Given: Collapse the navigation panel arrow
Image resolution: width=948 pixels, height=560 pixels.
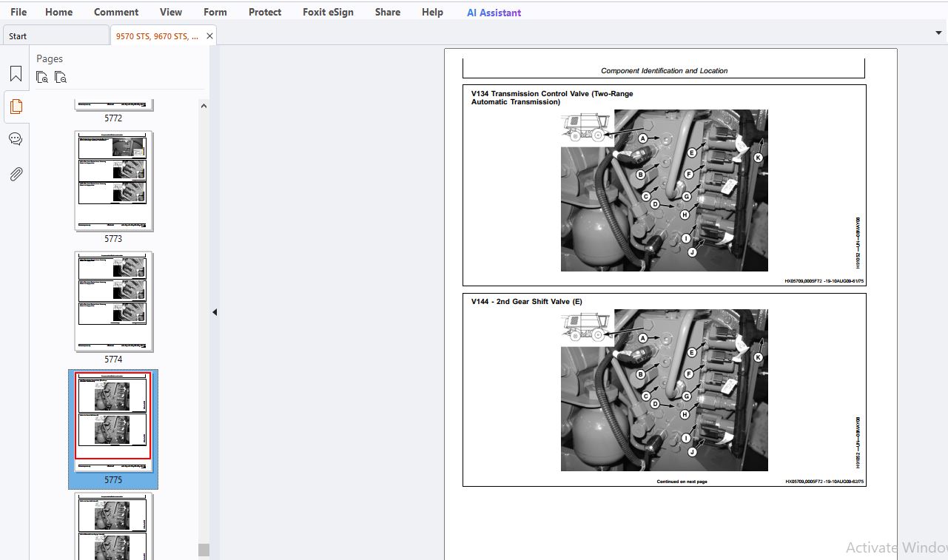Looking at the screenshot, I should coord(215,312).
